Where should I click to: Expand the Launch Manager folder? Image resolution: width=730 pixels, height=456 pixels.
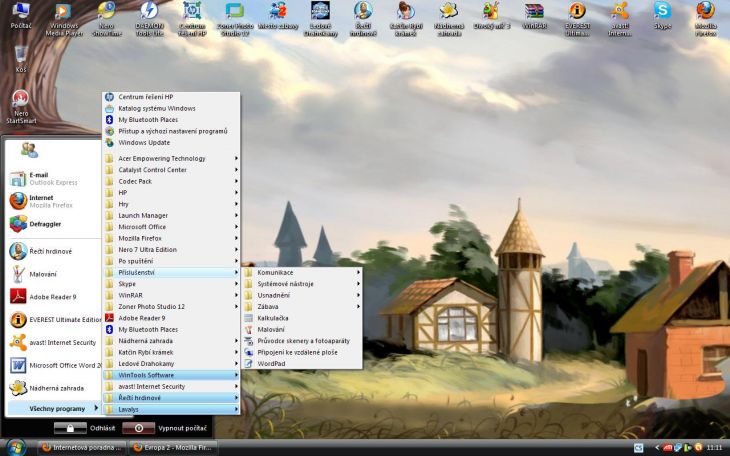click(x=171, y=216)
